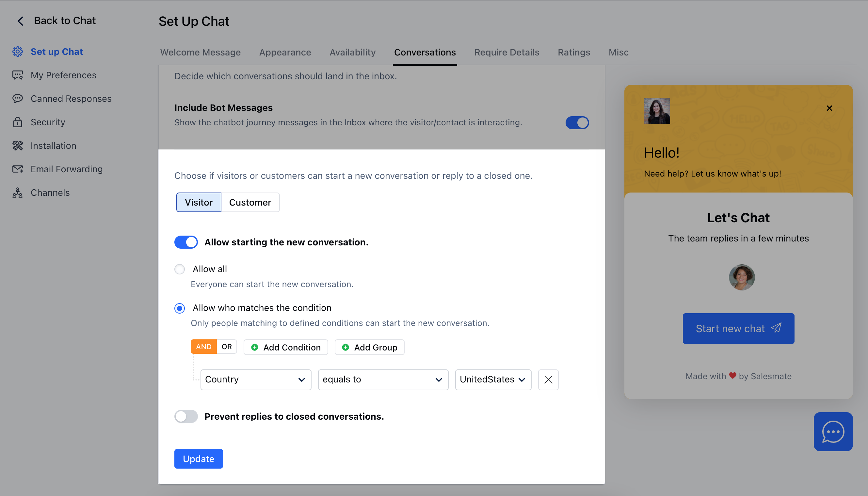Viewport: 868px width, 496px height.
Task: Select the Allow all radio button
Action: [x=180, y=269]
